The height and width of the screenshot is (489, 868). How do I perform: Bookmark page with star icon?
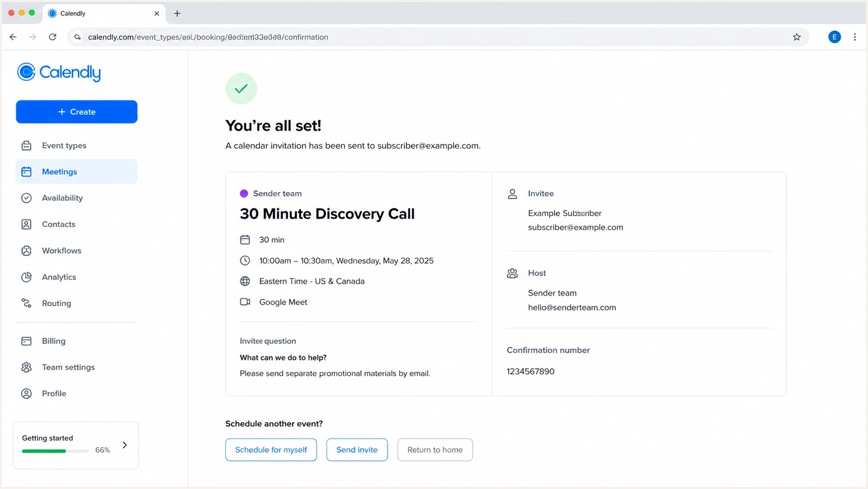797,37
